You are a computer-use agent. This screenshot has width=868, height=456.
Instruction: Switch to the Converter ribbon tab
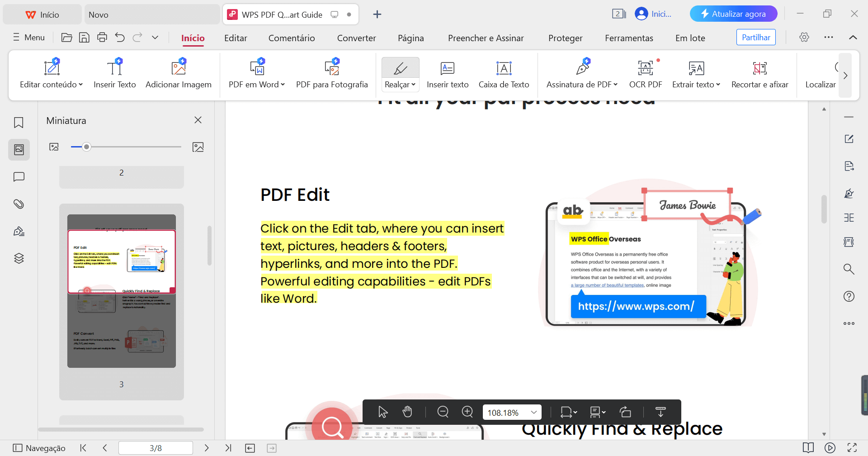[x=356, y=38]
